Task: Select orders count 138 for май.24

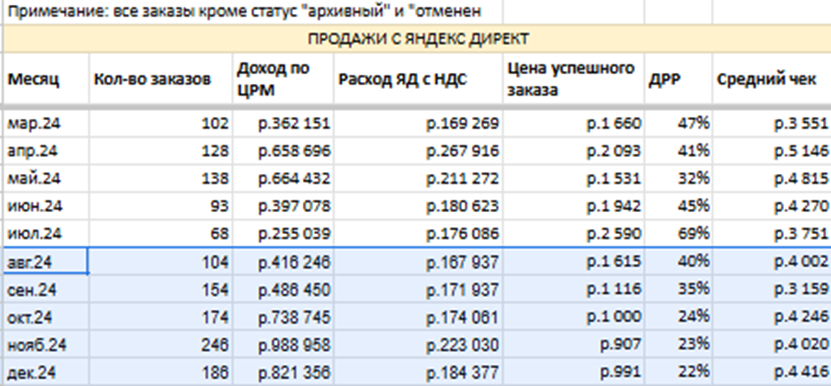Action: click(x=161, y=179)
